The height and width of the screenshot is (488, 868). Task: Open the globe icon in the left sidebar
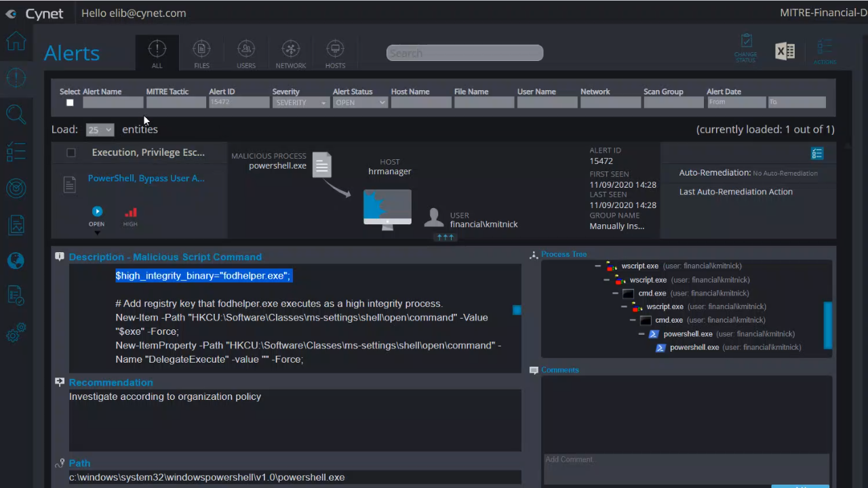[x=16, y=261]
